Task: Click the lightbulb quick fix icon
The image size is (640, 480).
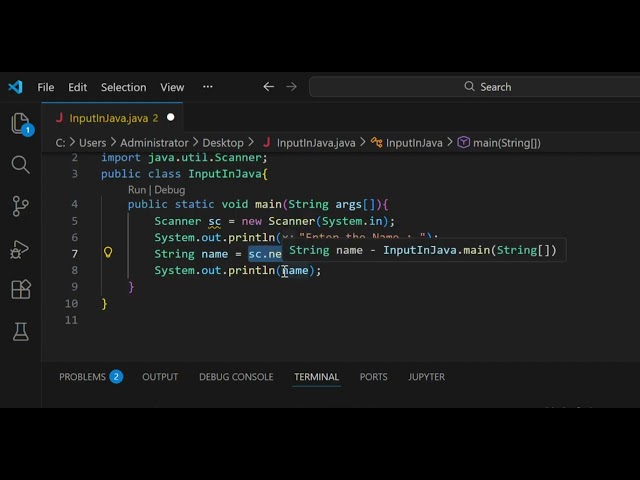Action: point(108,253)
